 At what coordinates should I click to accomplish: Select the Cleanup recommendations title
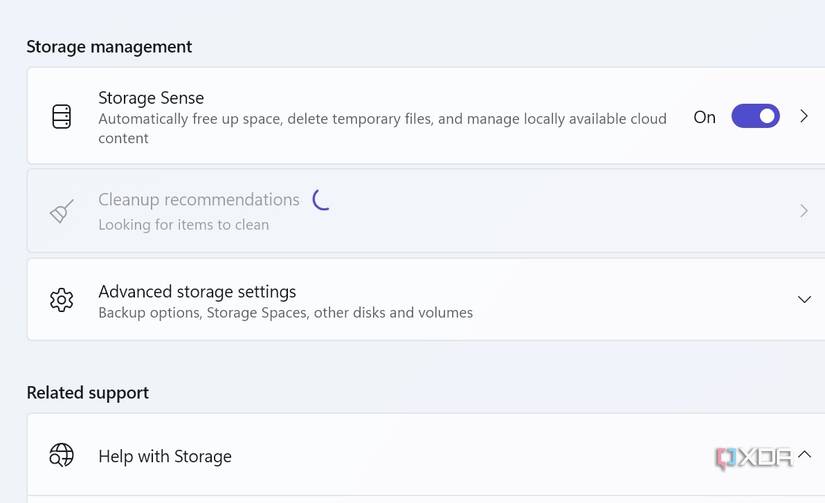pyautogui.click(x=199, y=200)
